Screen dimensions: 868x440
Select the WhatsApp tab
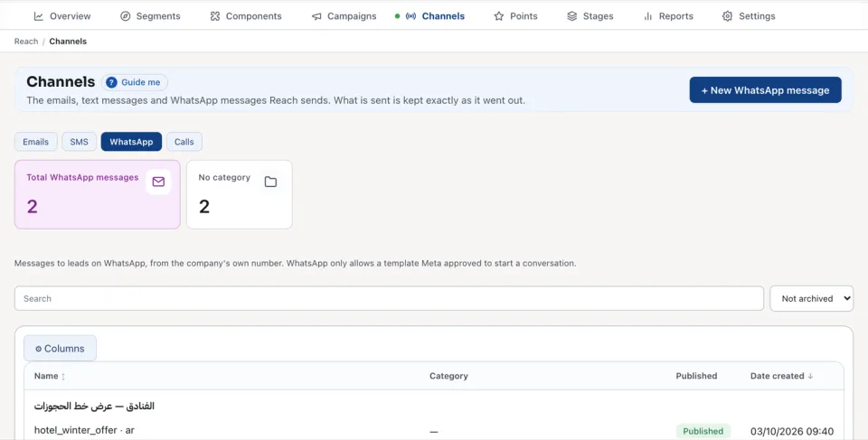point(131,142)
